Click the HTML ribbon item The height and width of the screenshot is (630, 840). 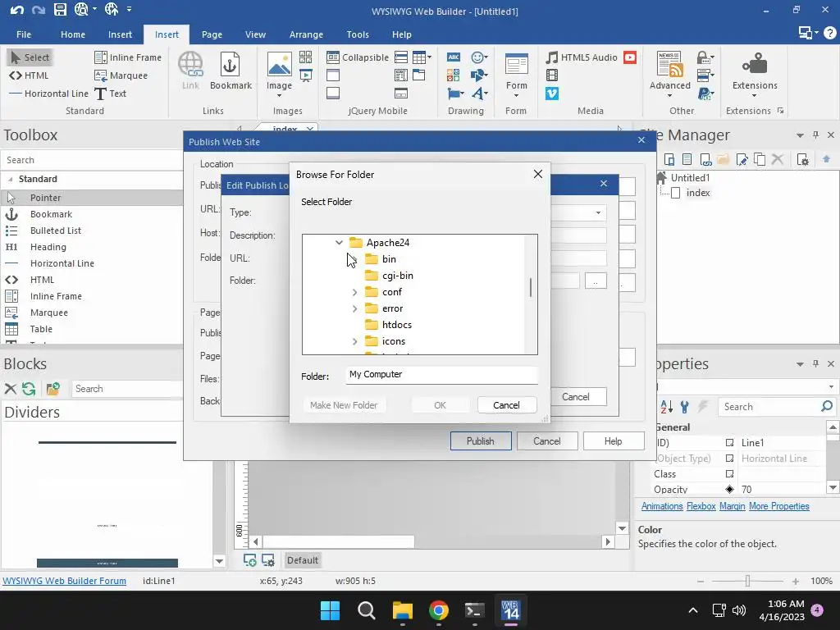29,75
